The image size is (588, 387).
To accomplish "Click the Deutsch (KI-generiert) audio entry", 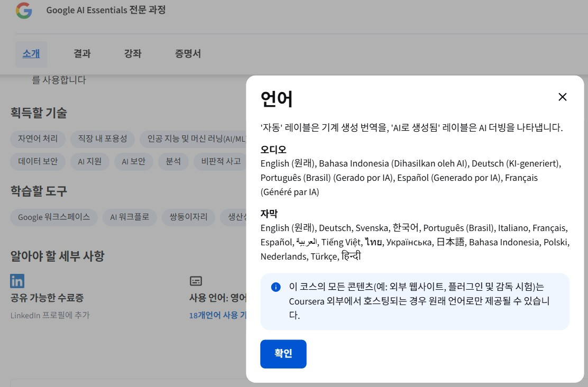I will [515, 164].
